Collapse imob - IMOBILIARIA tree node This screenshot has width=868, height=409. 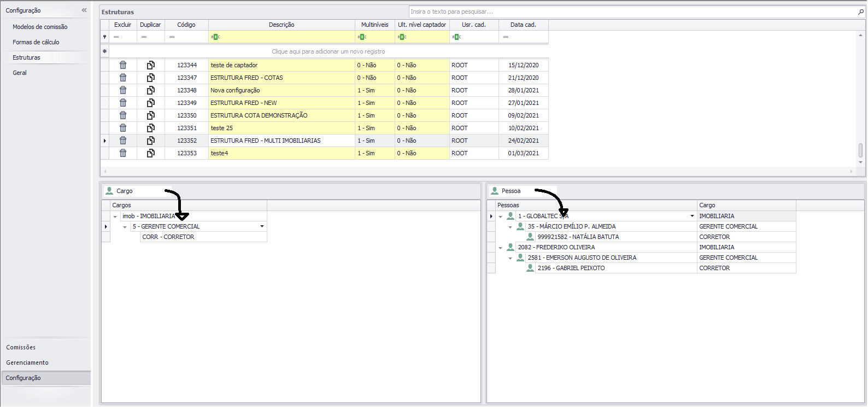pos(115,217)
